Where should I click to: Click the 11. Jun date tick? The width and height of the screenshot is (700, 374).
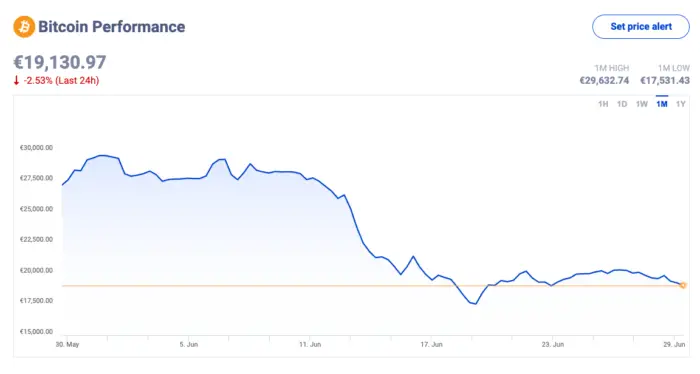[x=310, y=345]
